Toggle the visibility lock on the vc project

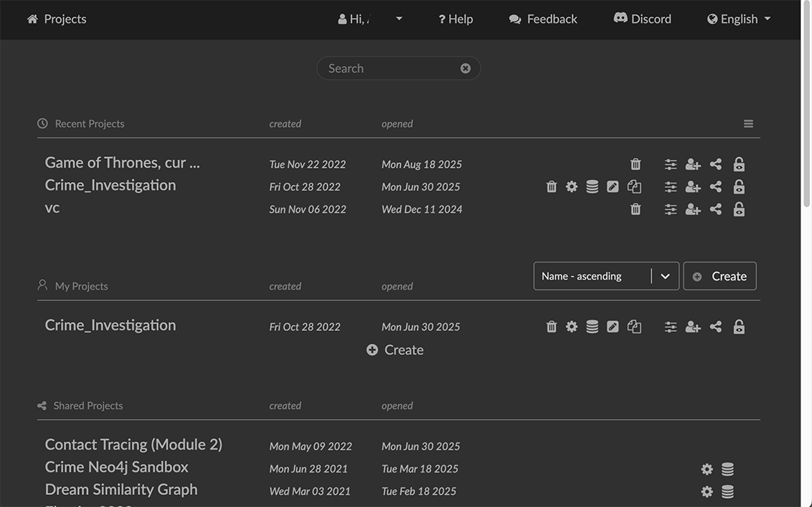point(739,209)
